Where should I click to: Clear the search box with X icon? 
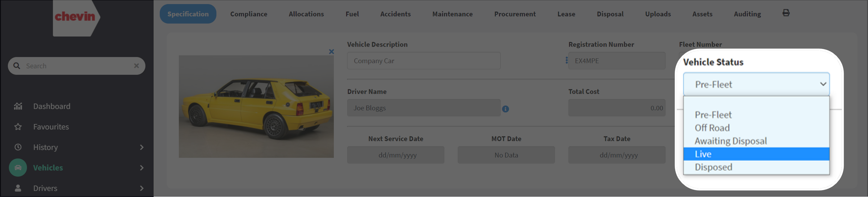(x=136, y=66)
